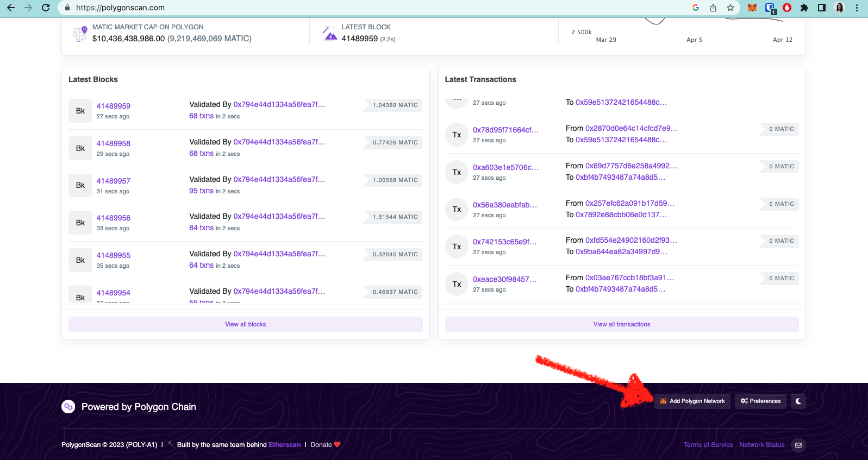View 84 txns in block 41489956

201,228
